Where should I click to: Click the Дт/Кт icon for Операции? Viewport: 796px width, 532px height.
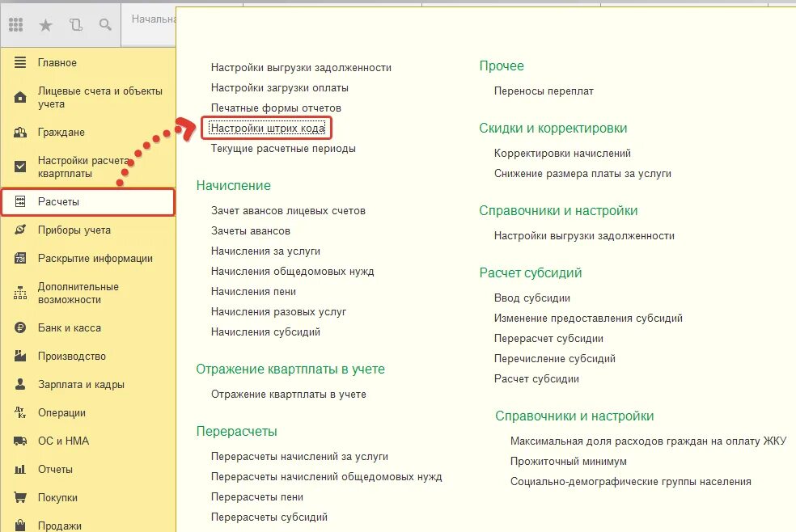[x=20, y=412]
